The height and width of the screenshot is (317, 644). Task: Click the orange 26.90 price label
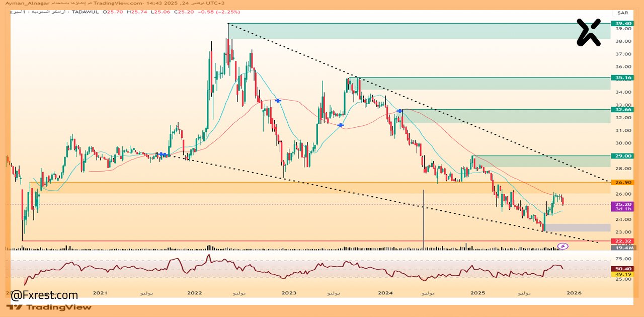(622, 182)
